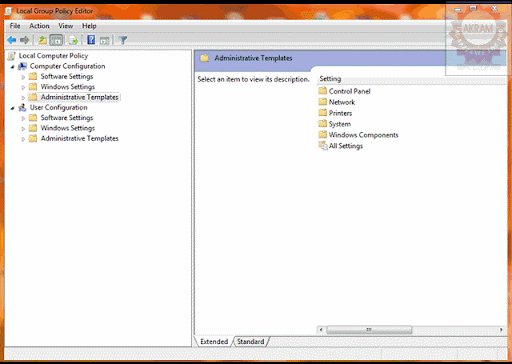Select Computer Configuration label in the tree

point(67,66)
